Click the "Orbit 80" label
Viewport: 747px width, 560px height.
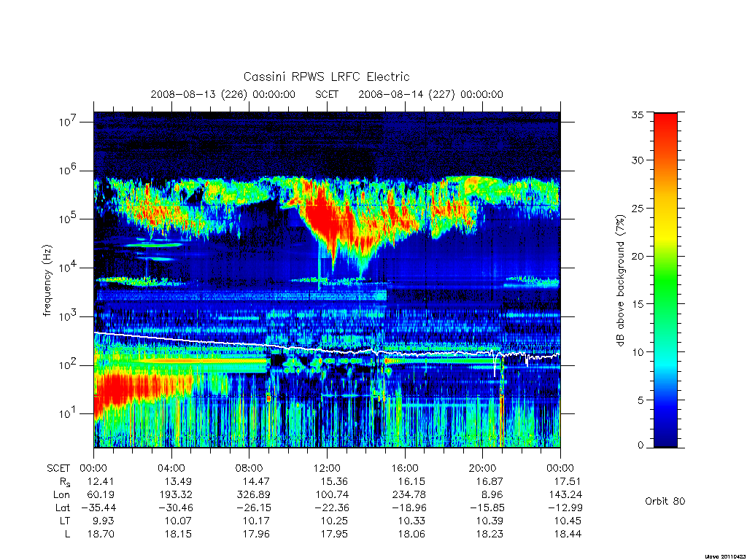pos(665,501)
